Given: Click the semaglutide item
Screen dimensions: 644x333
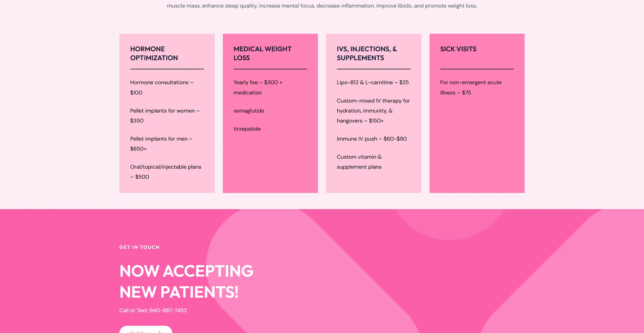Looking at the screenshot, I should tap(249, 111).
